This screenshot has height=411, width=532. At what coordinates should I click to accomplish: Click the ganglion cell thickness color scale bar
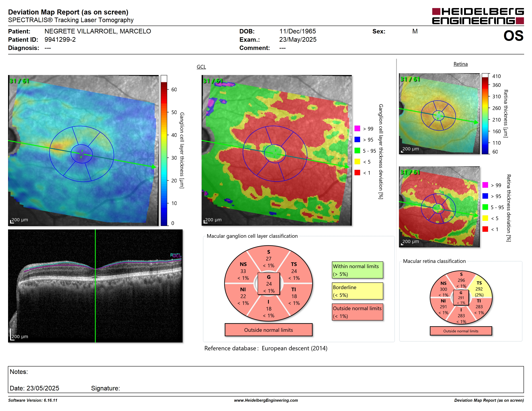[x=164, y=150]
